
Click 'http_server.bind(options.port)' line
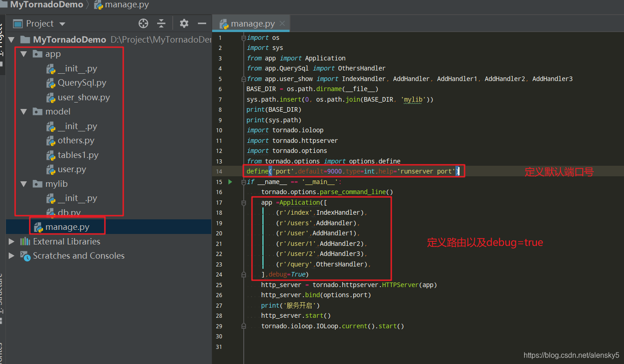coord(316,295)
